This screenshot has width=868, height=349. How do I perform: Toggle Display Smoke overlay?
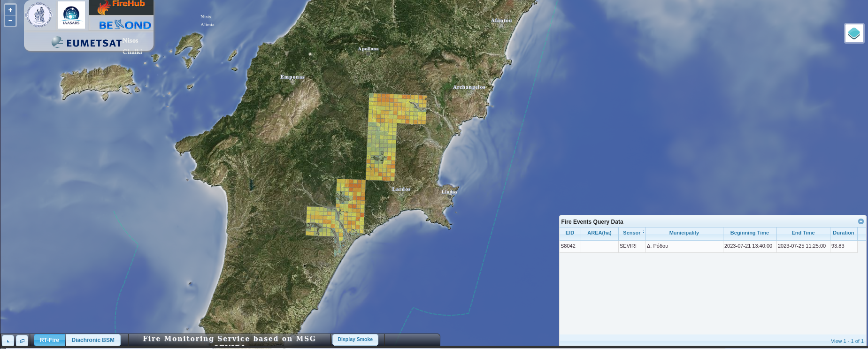pyautogui.click(x=355, y=340)
